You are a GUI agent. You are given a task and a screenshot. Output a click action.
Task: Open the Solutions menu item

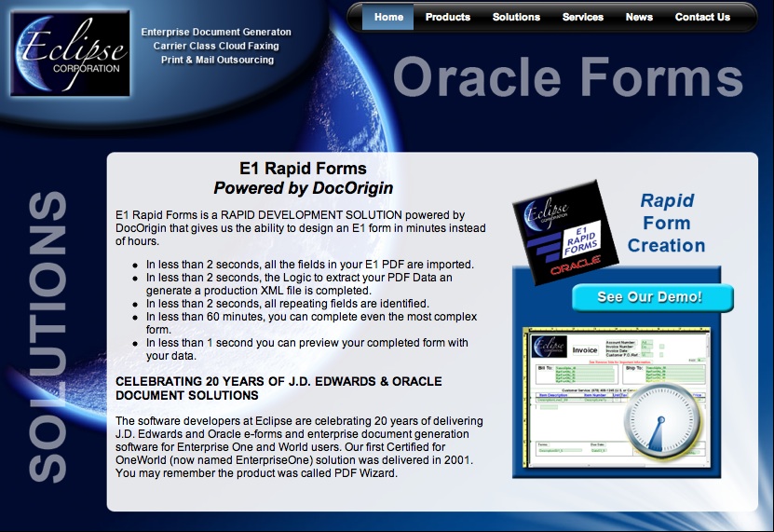pos(516,18)
